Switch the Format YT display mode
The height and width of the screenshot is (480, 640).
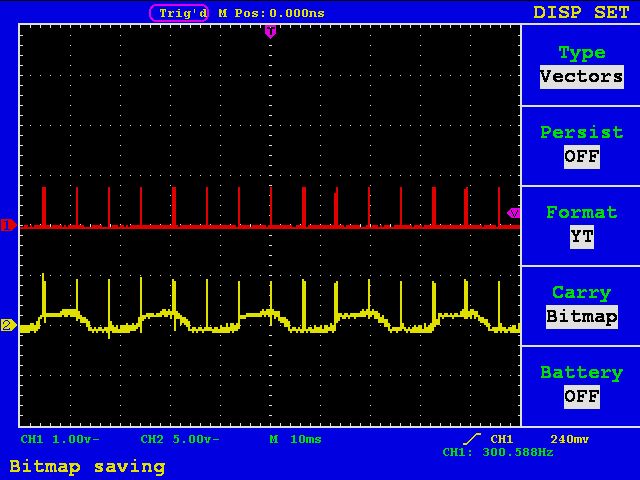581,236
